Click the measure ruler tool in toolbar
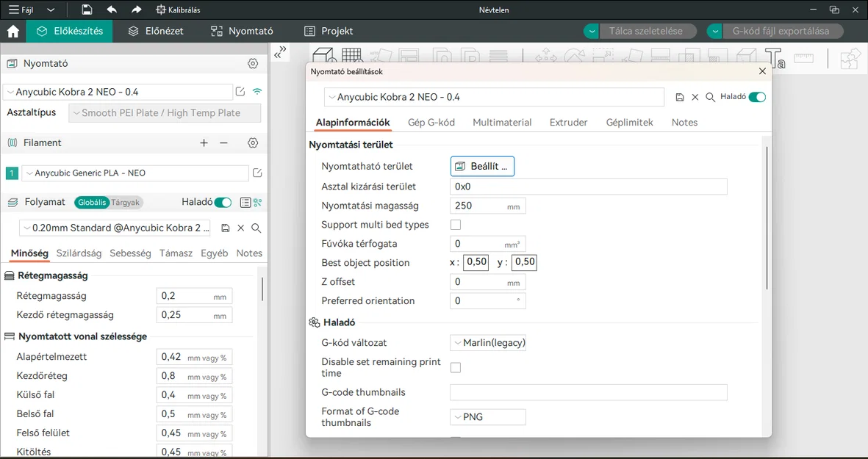 click(x=804, y=57)
